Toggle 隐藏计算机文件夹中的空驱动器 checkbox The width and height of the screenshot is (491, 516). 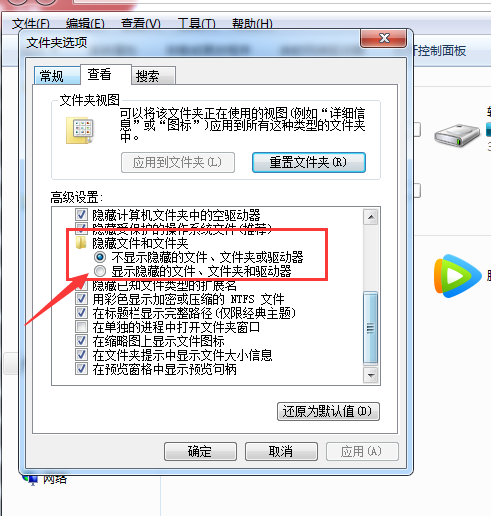81,215
